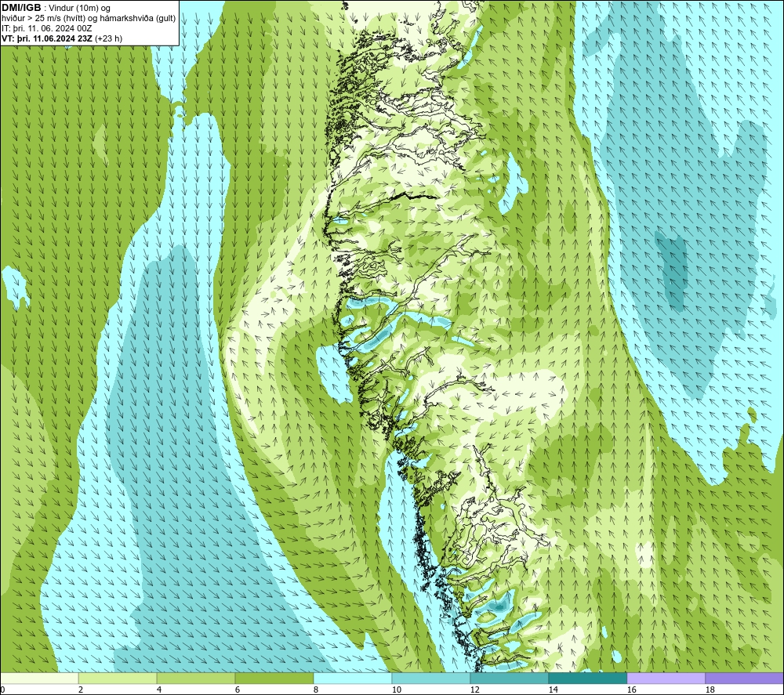This screenshot has height=695, width=784.
Task: Click the scale label '16'
Action: 632,690
